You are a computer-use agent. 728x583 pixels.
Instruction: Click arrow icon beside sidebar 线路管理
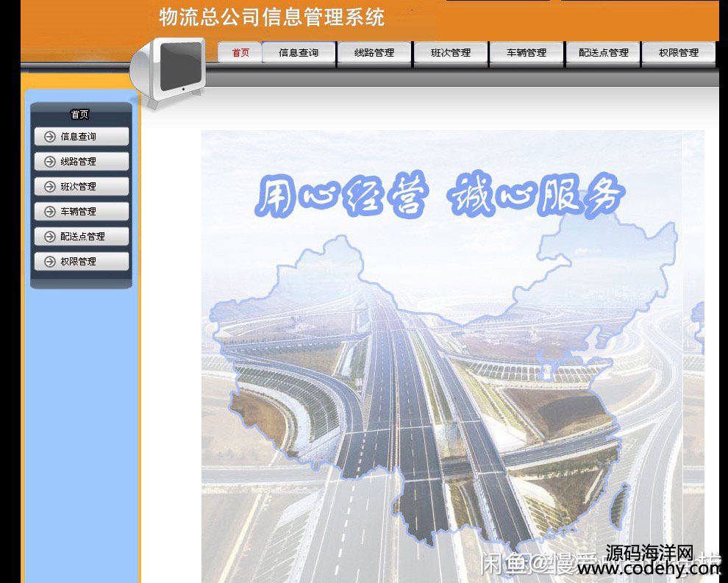50,162
